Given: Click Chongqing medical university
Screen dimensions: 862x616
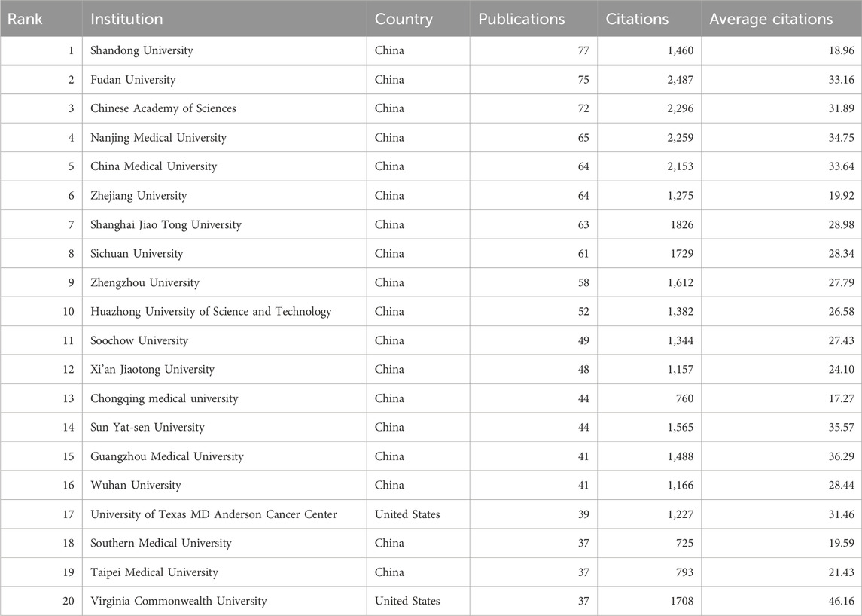Looking at the screenshot, I should 164,399.
